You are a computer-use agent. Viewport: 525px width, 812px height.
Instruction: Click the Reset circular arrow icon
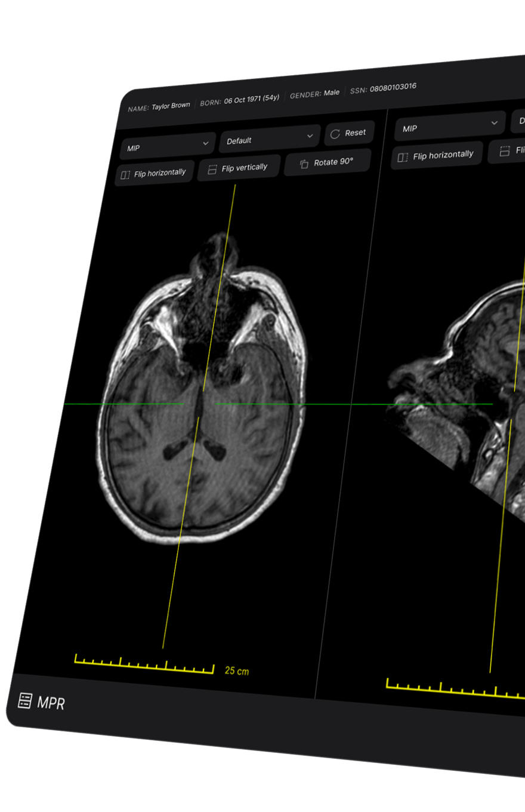[x=335, y=134]
